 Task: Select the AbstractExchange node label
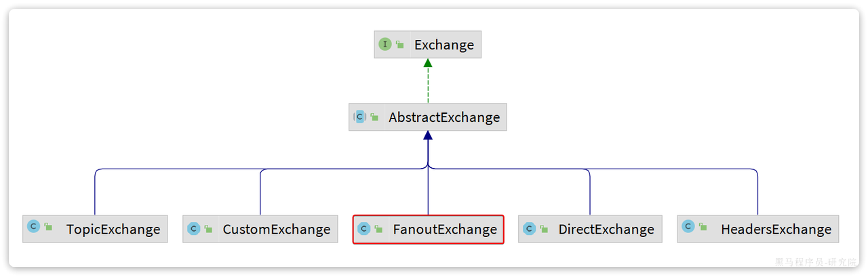click(x=444, y=117)
